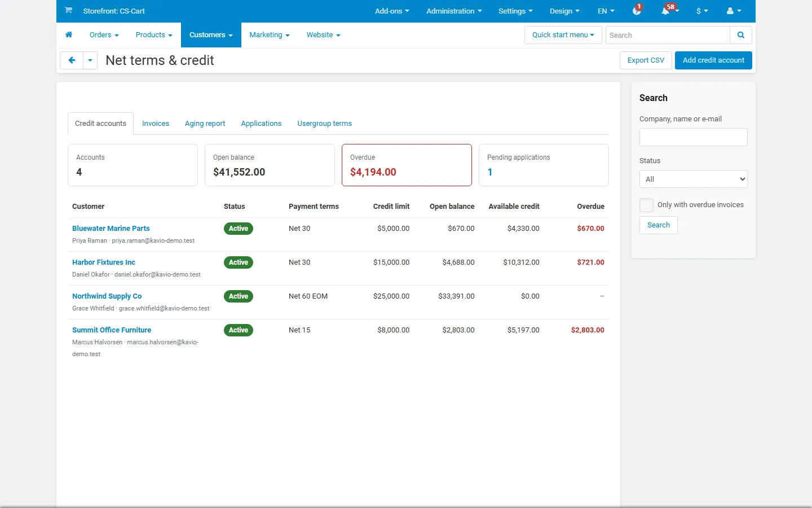Click the $33,391.00 open balance value
This screenshot has width=812, height=508.
(456, 296)
